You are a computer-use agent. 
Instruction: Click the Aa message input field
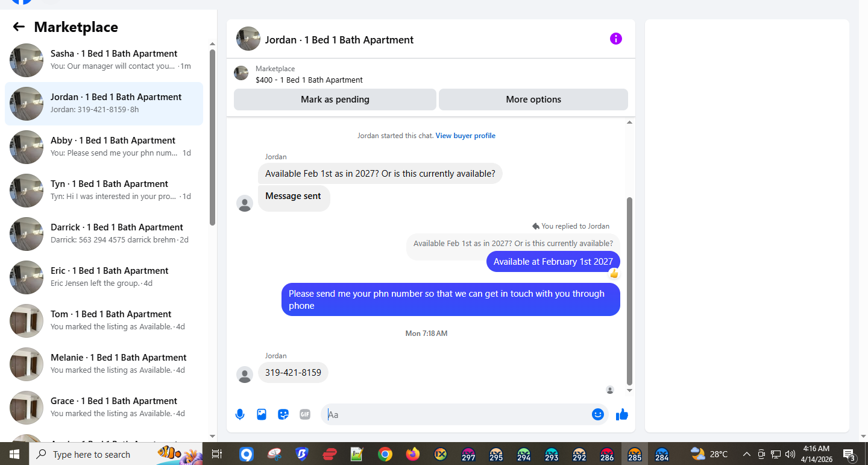pyautogui.click(x=457, y=414)
